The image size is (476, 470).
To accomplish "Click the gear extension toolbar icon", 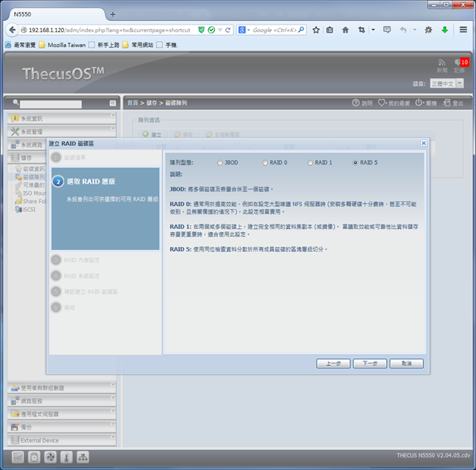I will pos(428,30).
